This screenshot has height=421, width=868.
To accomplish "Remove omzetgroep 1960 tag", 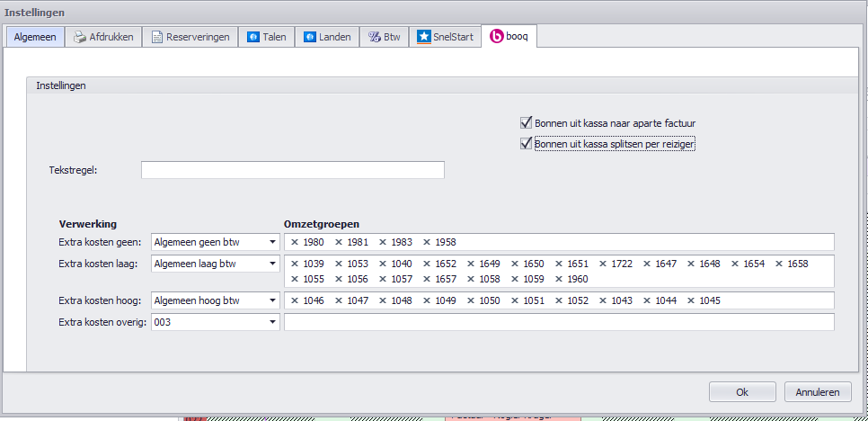I will (x=560, y=279).
